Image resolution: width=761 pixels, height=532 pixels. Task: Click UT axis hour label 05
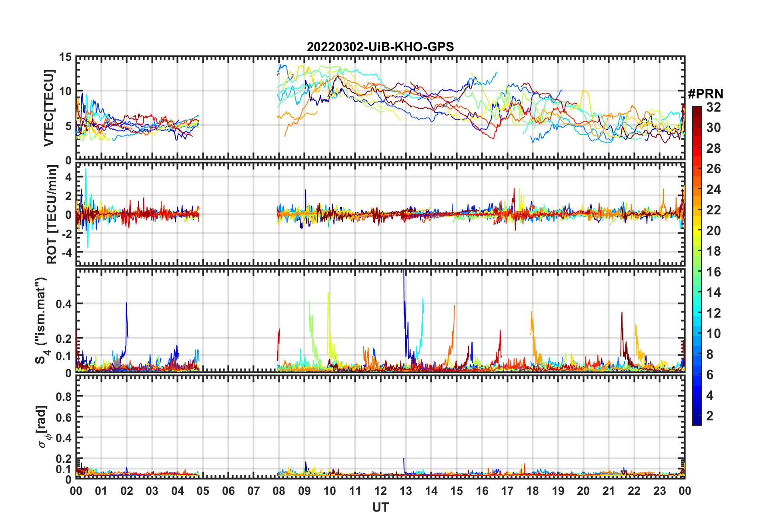(203, 491)
